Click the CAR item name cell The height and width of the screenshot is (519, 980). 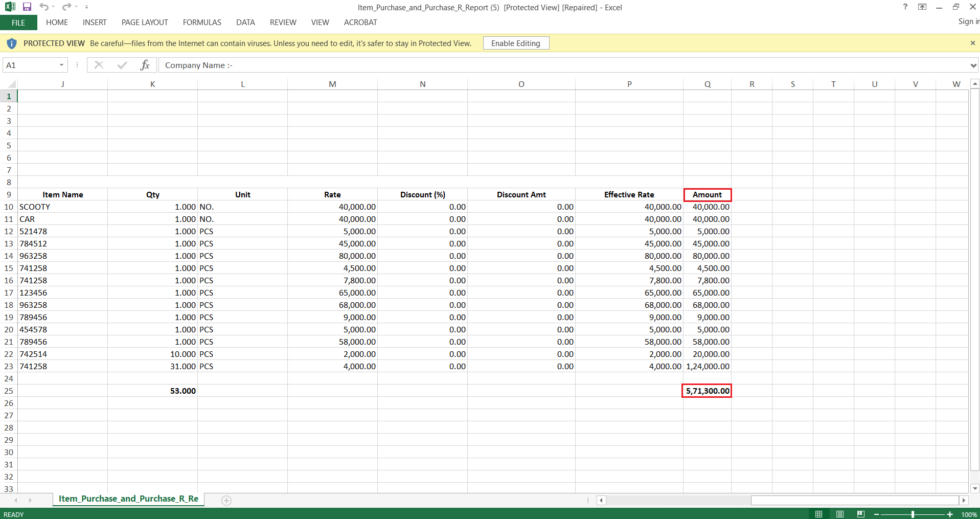click(62, 219)
